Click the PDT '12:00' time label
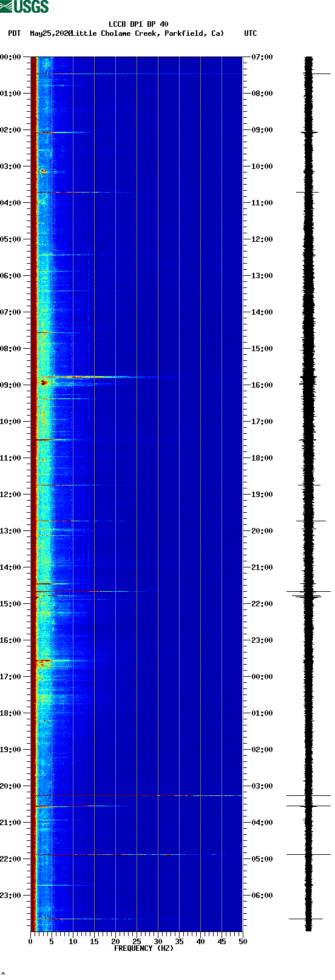The image size is (335, 980). pos(11,495)
